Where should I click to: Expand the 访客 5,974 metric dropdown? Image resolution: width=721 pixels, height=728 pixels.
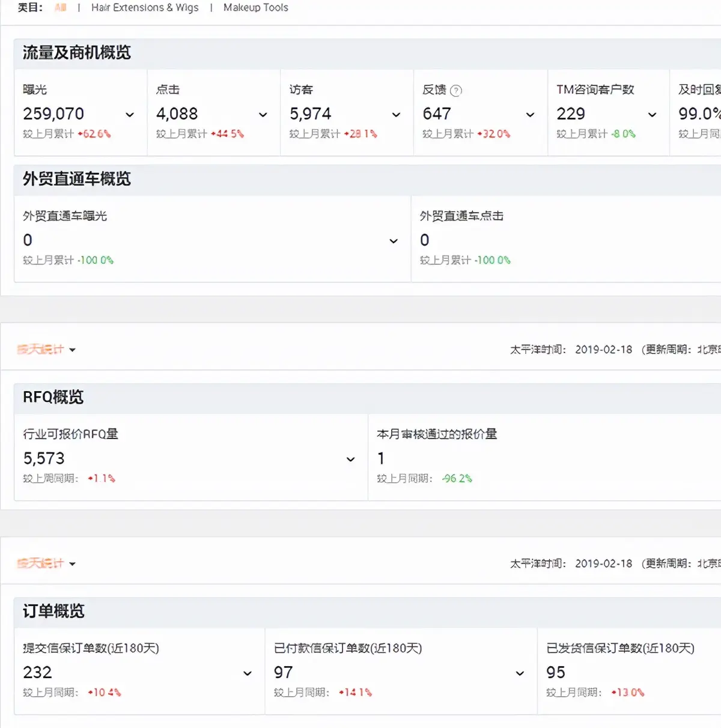coord(396,115)
